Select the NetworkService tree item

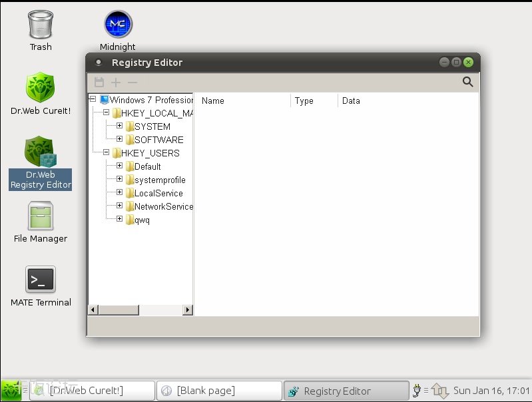pyautogui.click(x=163, y=206)
